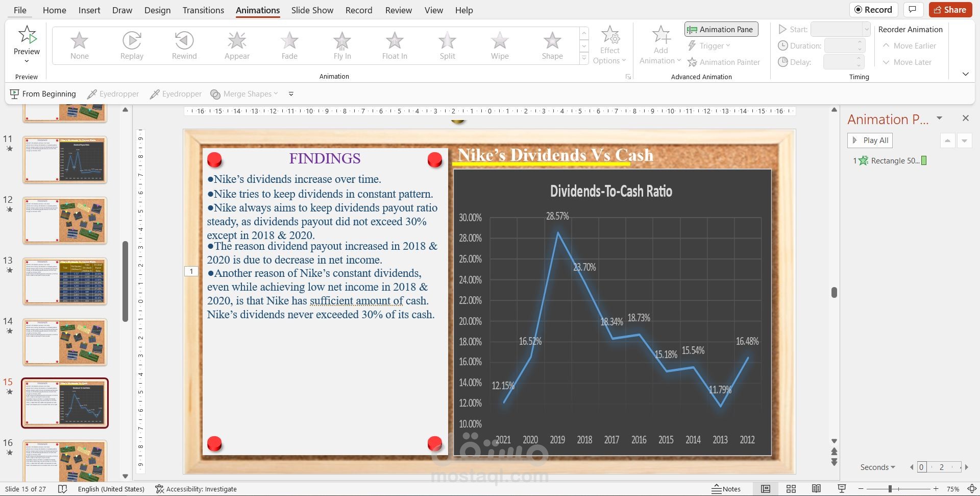
Task: Start Slide Show from status bar icon
Action: (x=842, y=489)
